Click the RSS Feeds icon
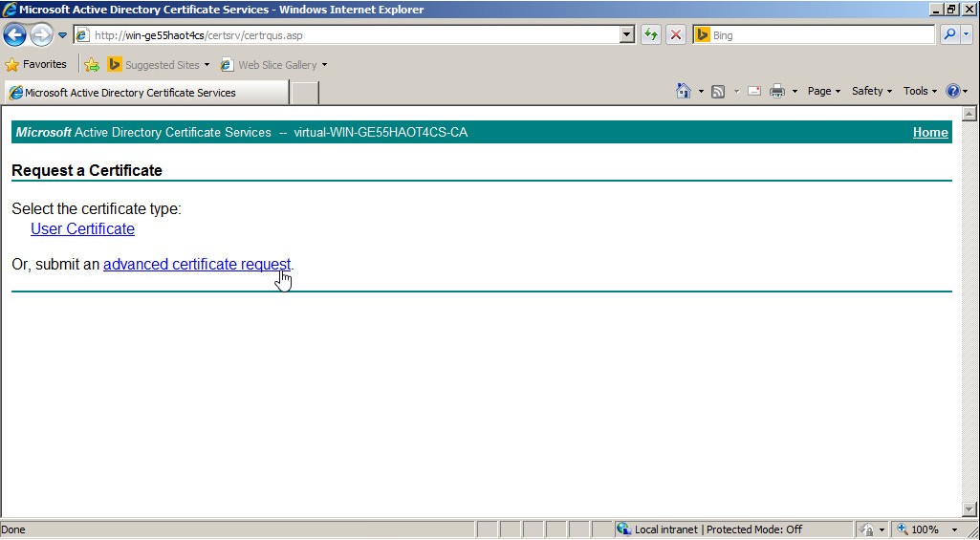 (x=718, y=92)
